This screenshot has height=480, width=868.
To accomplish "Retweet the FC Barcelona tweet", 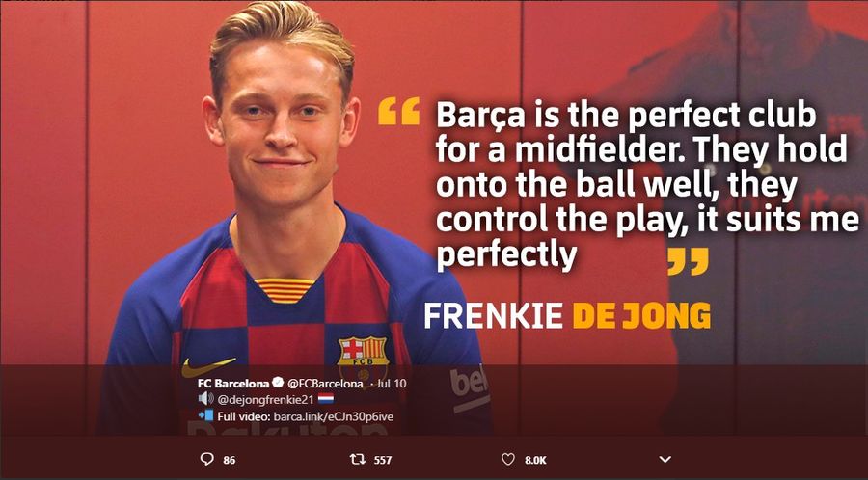I will (356, 460).
